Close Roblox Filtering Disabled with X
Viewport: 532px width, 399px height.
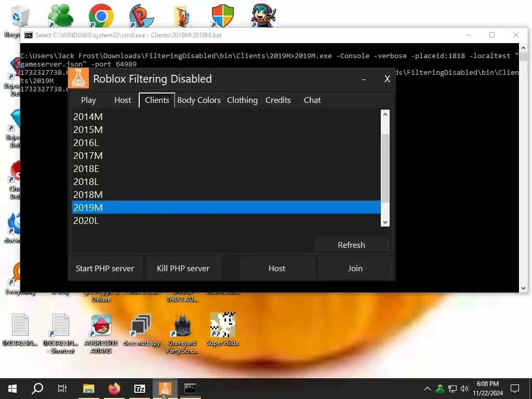tap(387, 79)
